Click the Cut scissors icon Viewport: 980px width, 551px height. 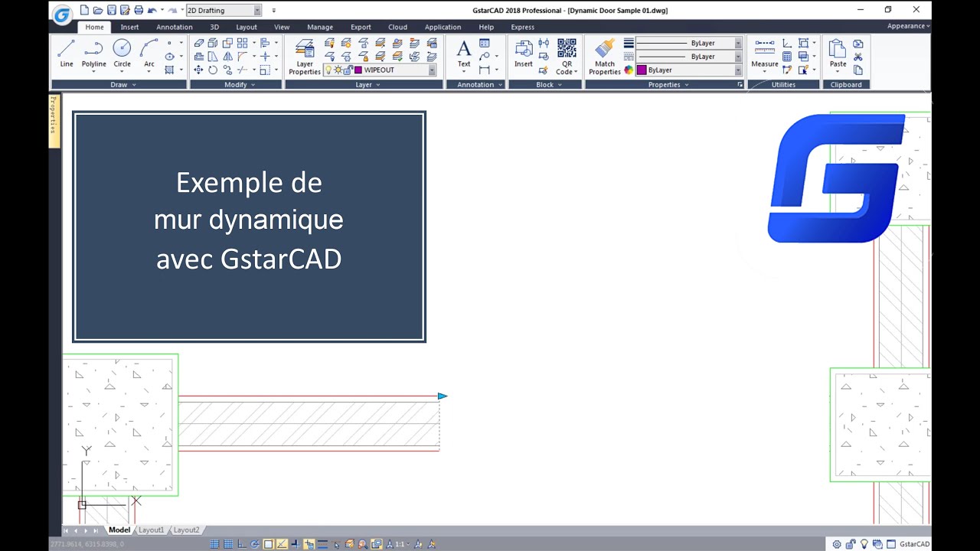click(x=858, y=57)
